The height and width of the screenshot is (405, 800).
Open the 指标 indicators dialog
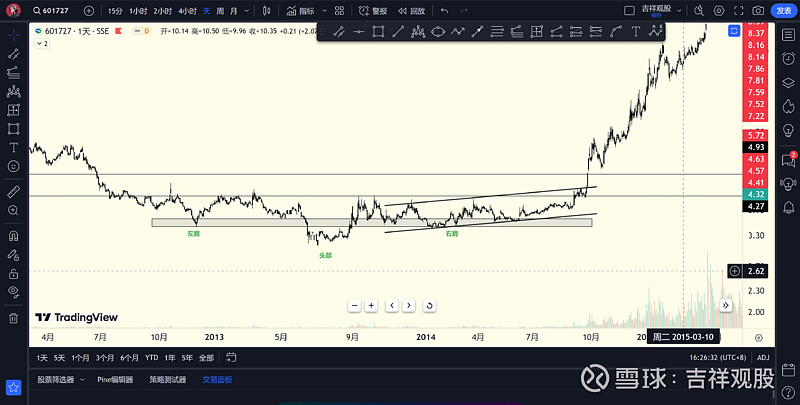tap(300, 11)
